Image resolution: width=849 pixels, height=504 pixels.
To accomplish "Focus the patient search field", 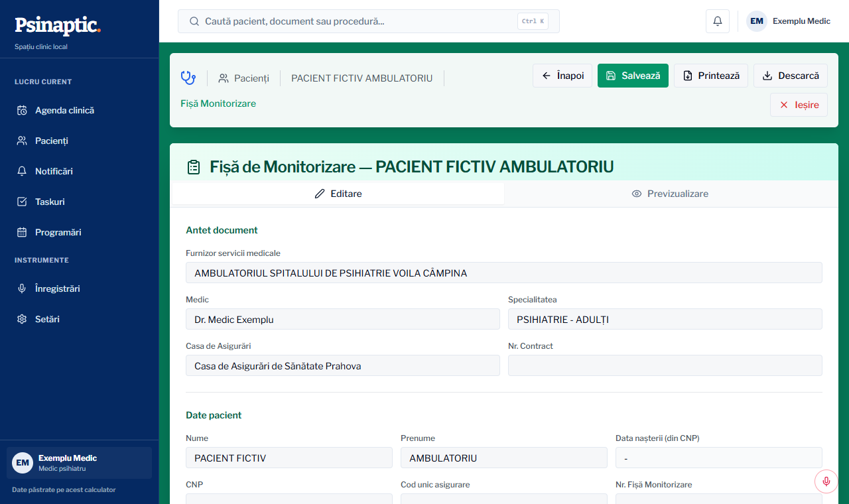I will click(369, 21).
